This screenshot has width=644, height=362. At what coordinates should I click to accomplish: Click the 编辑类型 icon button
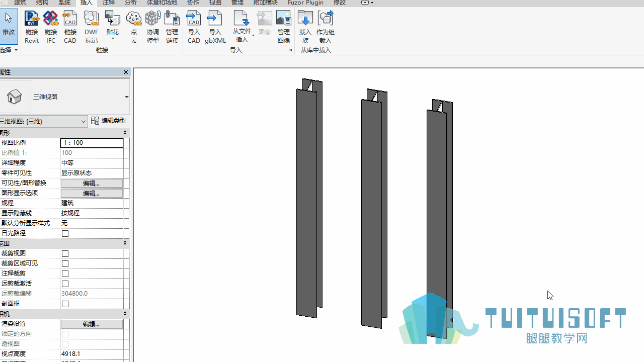[x=109, y=121]
